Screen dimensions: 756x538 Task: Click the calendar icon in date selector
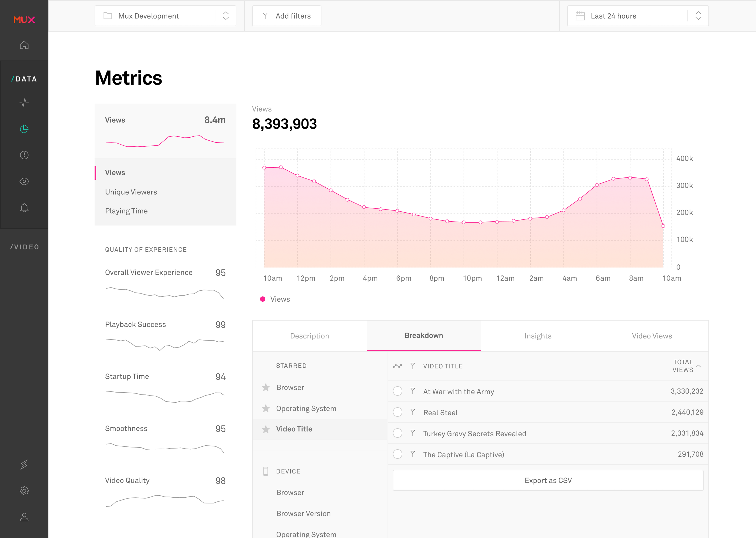(580, 16)
